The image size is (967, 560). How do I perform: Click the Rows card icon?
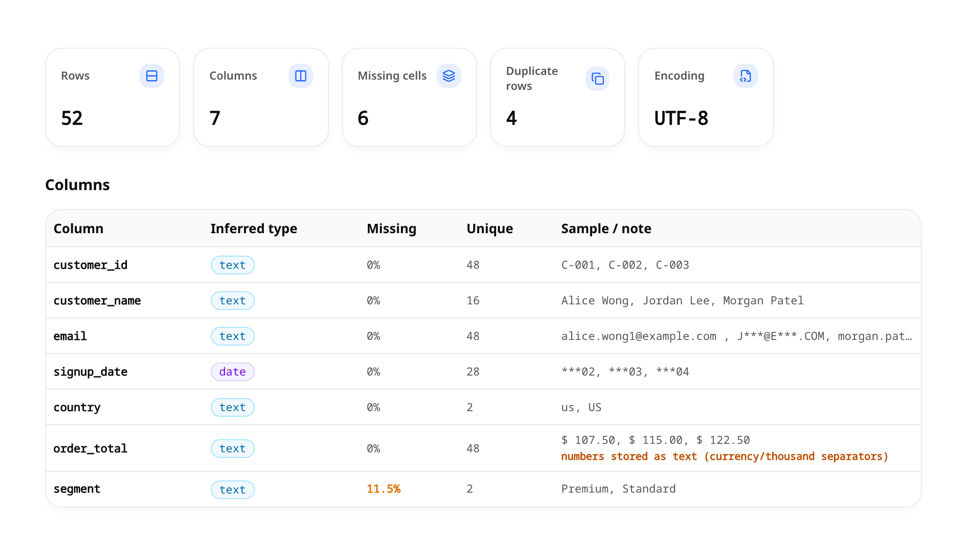(x=152, y=76)
